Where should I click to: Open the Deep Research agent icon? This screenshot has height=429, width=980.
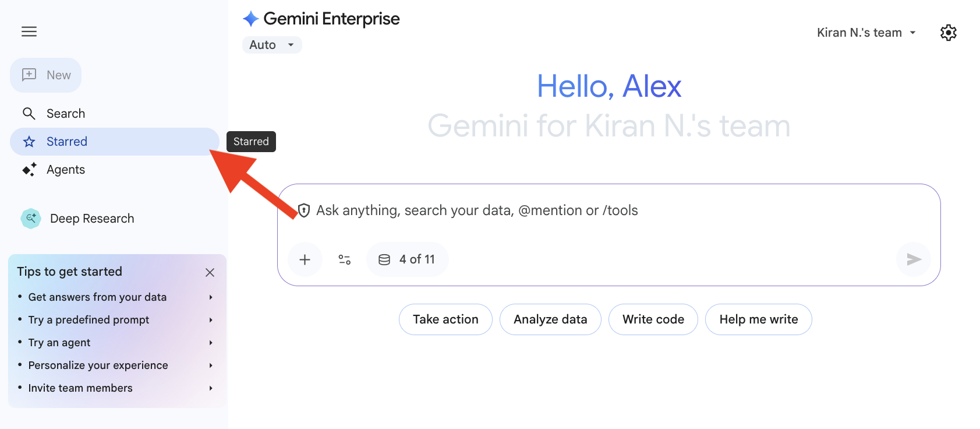point(30,219)
